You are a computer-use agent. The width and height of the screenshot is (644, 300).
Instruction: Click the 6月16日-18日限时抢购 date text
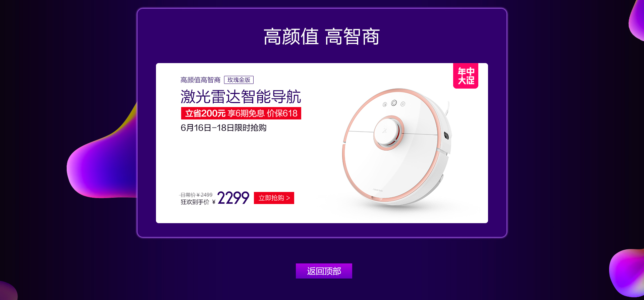(x=223, y=128)
